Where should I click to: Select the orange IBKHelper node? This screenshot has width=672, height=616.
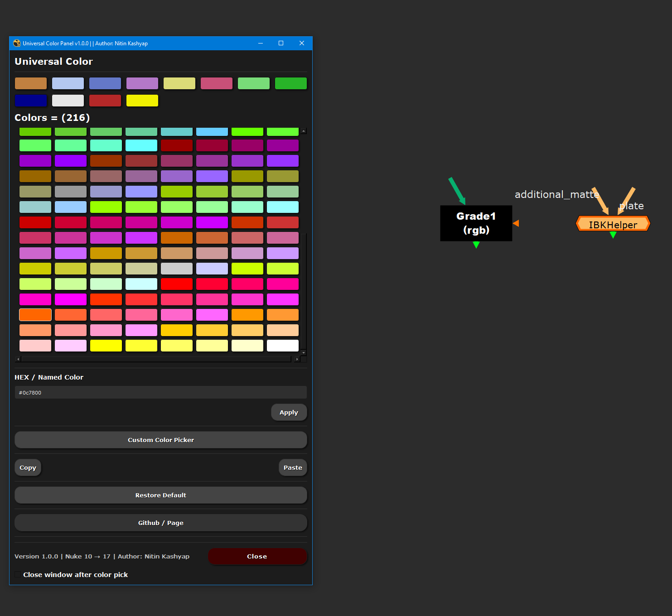[613, 224]
